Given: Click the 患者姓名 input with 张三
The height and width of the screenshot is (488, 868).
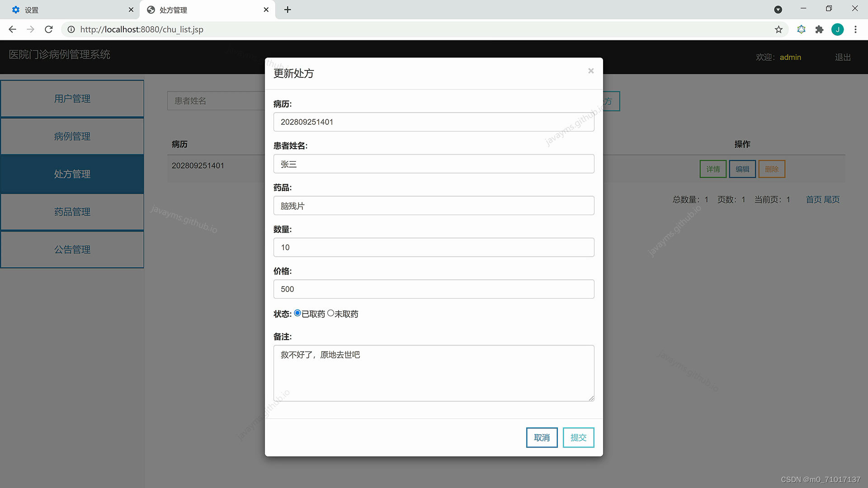Looking at the screenshot, I should 434,164.
